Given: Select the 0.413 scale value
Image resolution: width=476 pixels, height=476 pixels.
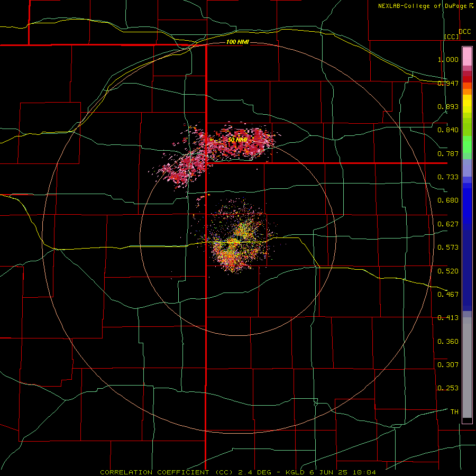Looking at the screenshot, I should [x=448, y=318].
